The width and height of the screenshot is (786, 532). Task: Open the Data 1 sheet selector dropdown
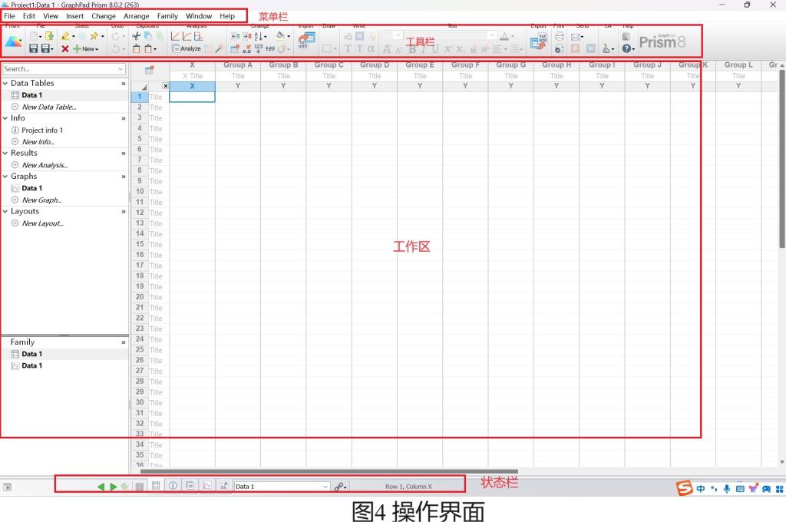click(x=325, y=487)
